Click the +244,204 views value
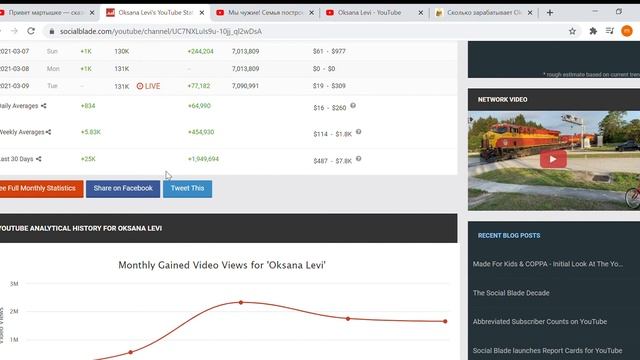The width and height of the screenshot is (640, 360). tap(200, 51)
